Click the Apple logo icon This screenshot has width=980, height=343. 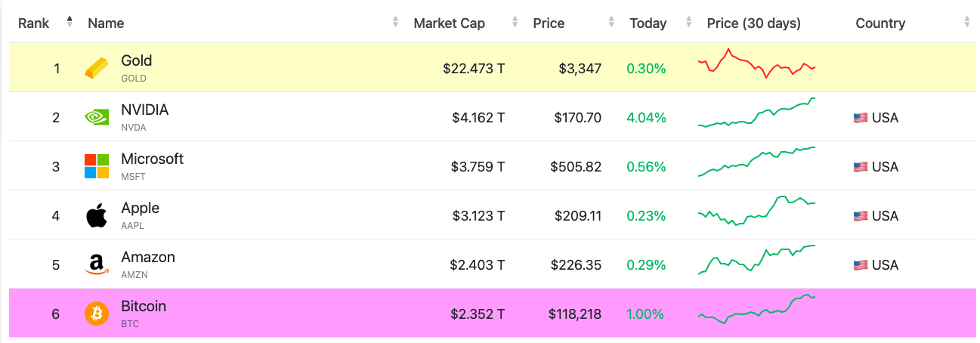pos(96,215)
